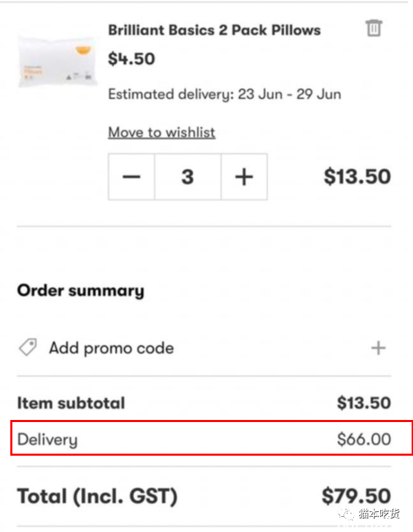This screenshot has height=532, width=413.
Task: Select the Add promo code label
Action: [111, 348]
